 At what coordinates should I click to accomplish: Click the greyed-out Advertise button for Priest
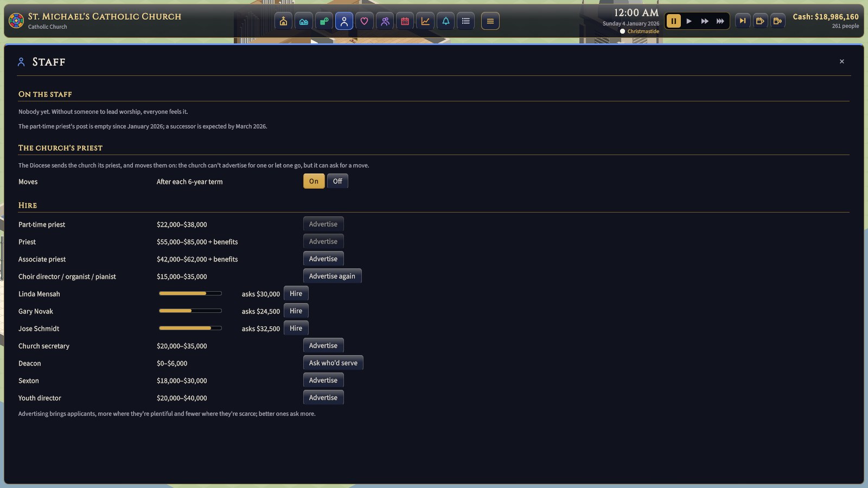pos(323,241)
